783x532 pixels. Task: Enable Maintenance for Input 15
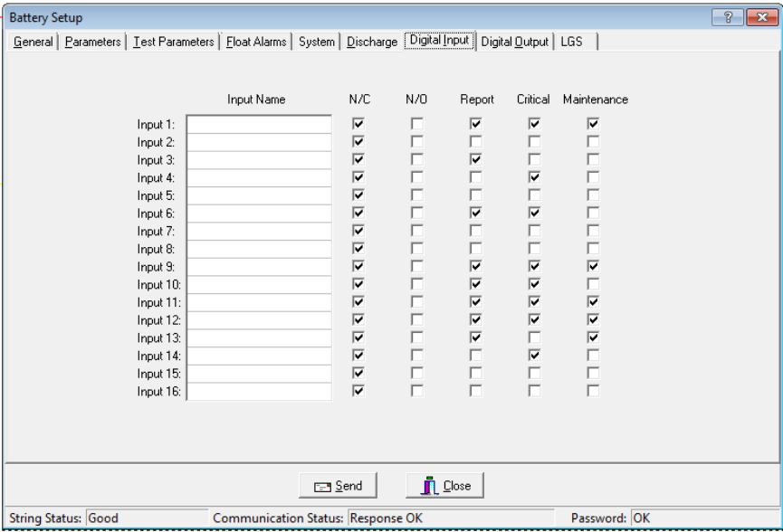coord(593,374)
